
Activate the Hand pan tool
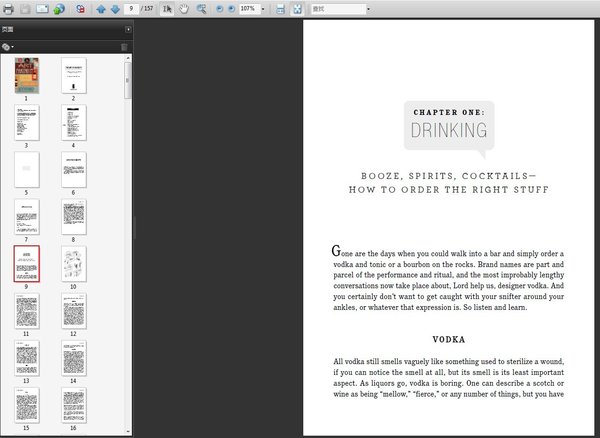[x=184, y=9]
